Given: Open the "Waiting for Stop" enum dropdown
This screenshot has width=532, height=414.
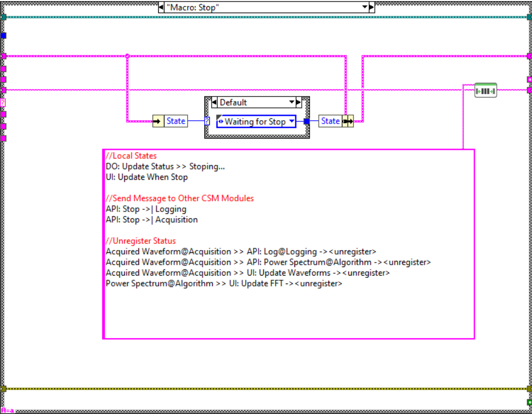Looking at the screenshot, I should coord(292,121).
